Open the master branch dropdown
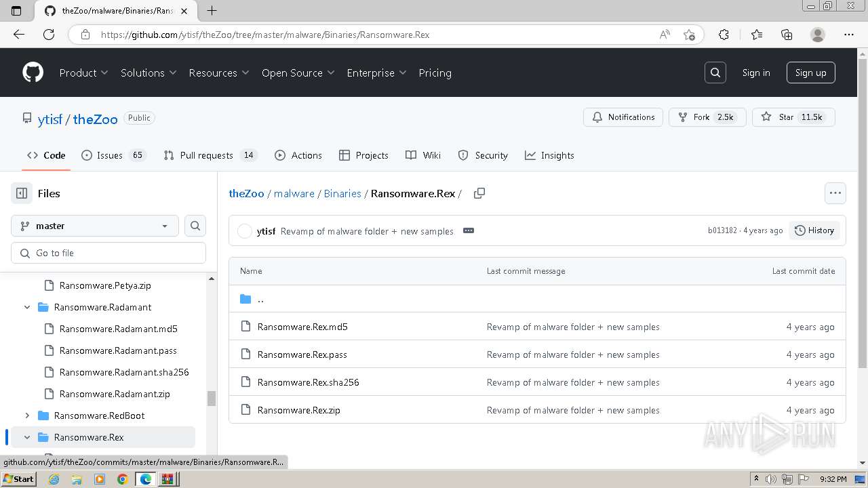Viewport: 868px width, 488px height. [94, 226]
